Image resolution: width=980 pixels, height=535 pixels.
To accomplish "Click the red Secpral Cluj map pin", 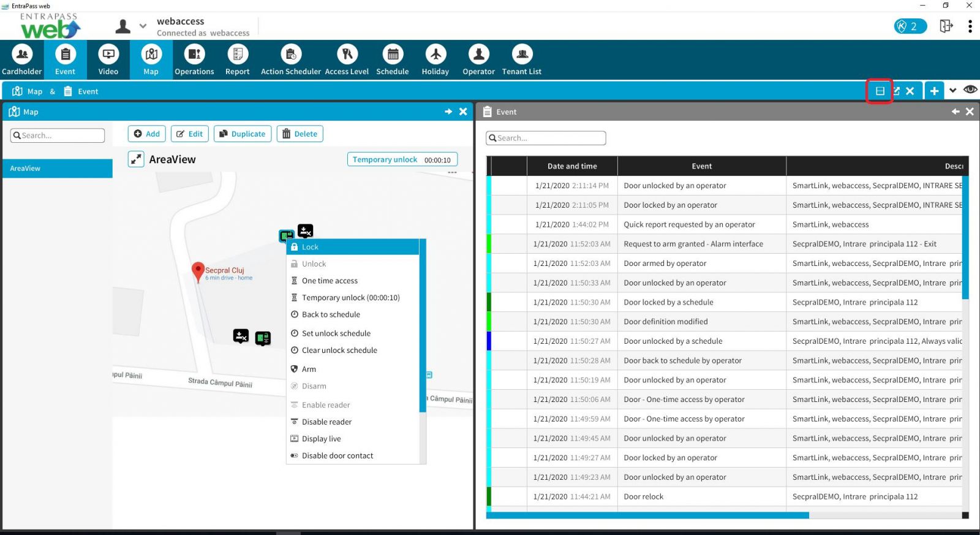I will [x=198, y=271].
